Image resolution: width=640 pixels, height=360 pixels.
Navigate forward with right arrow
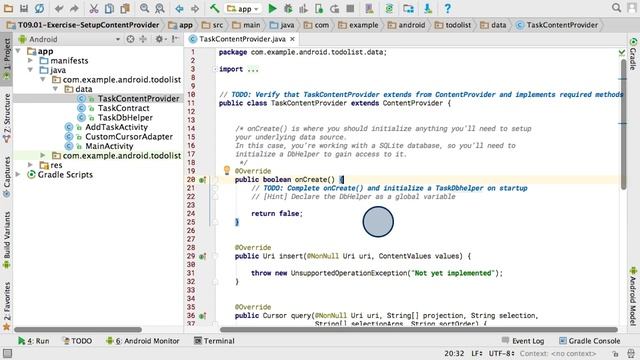click(x=195, y=8)
